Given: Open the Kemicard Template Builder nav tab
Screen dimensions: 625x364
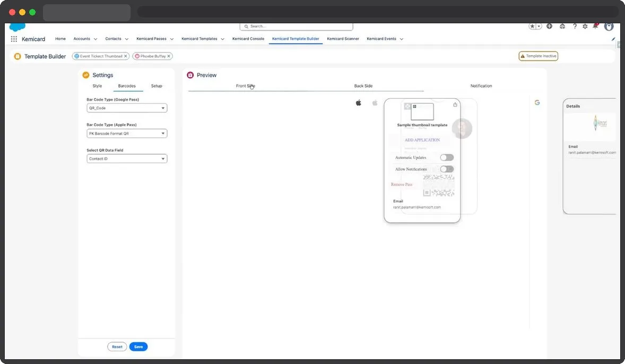Looking at the screenshot, I should pyautogui.click(x=296, y=39).
